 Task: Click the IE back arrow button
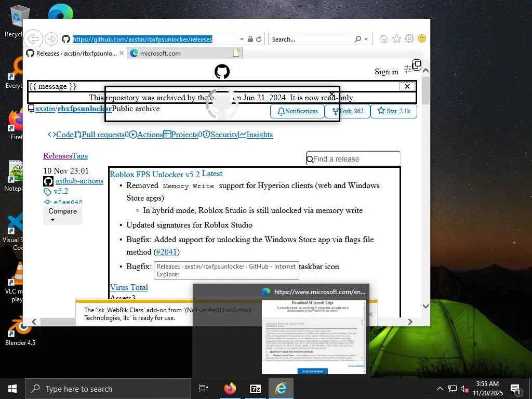coord(34,39)
